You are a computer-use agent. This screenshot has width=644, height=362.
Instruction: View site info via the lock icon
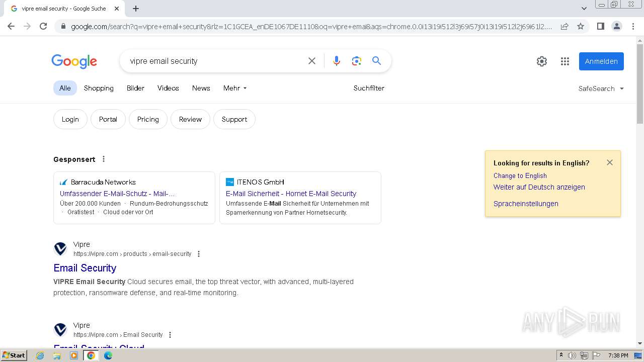[x=63, y=27]
